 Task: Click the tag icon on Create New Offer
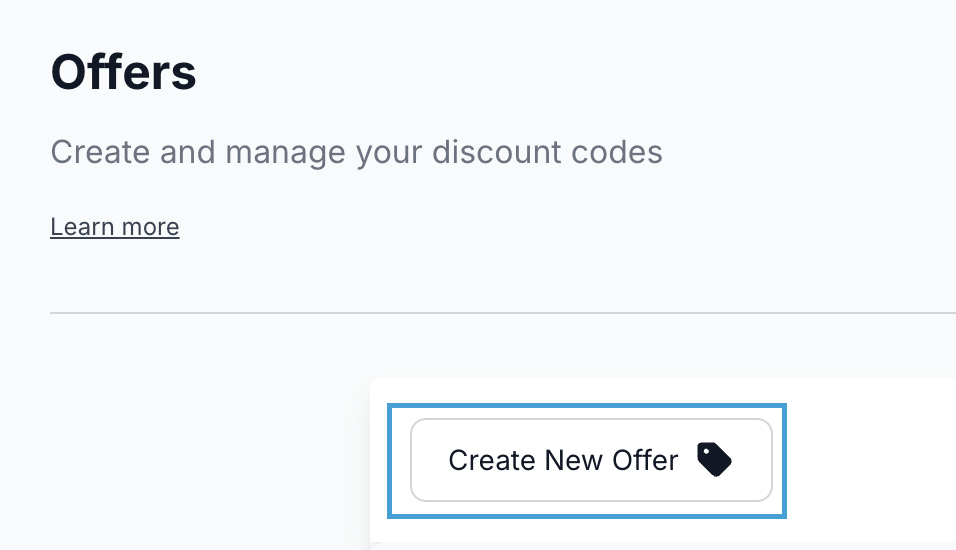click(x=714, y=460)
